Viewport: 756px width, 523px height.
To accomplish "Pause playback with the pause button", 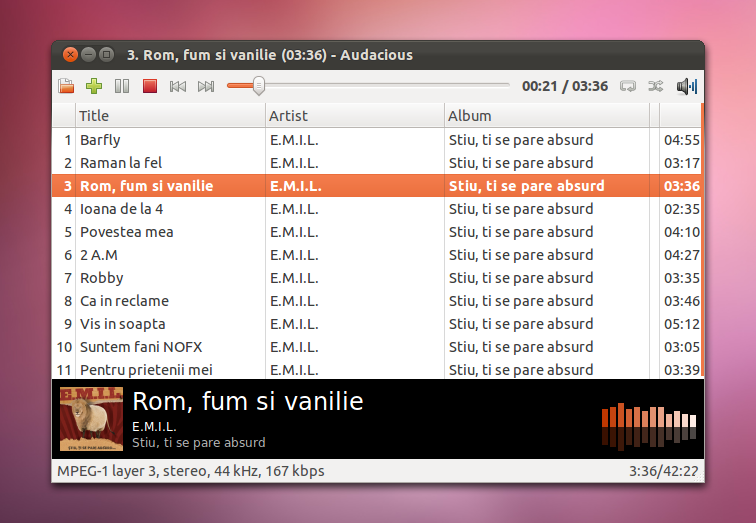I will point(122,86).
